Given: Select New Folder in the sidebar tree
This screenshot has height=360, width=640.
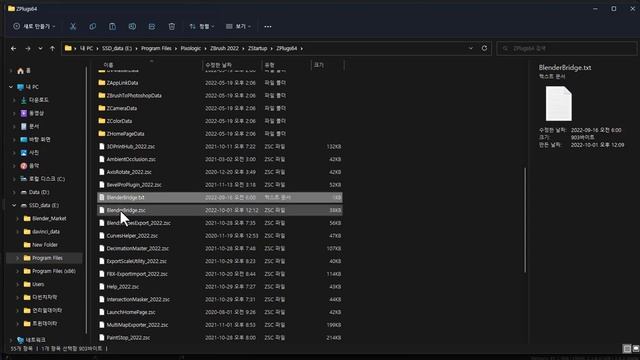Looking at the screenshot, I should pyautogui.click(x=45, y=245).
